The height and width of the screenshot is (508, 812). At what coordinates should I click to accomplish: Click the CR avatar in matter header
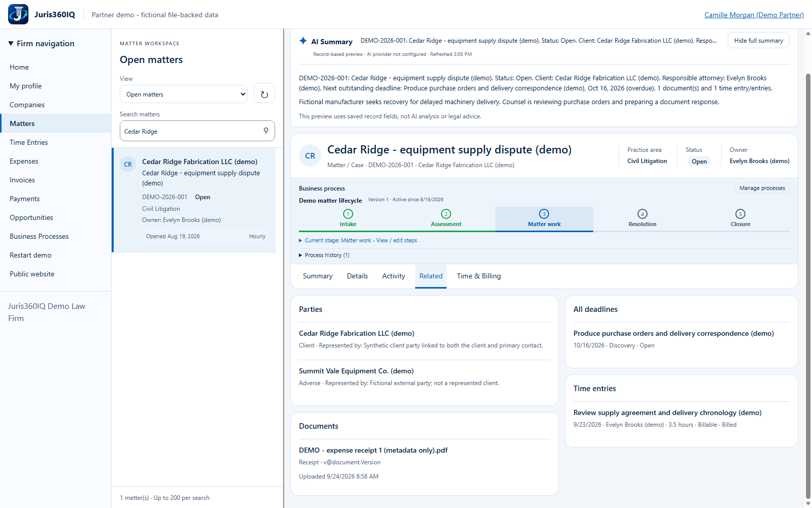pyautogui.click(x=310, y=156)
